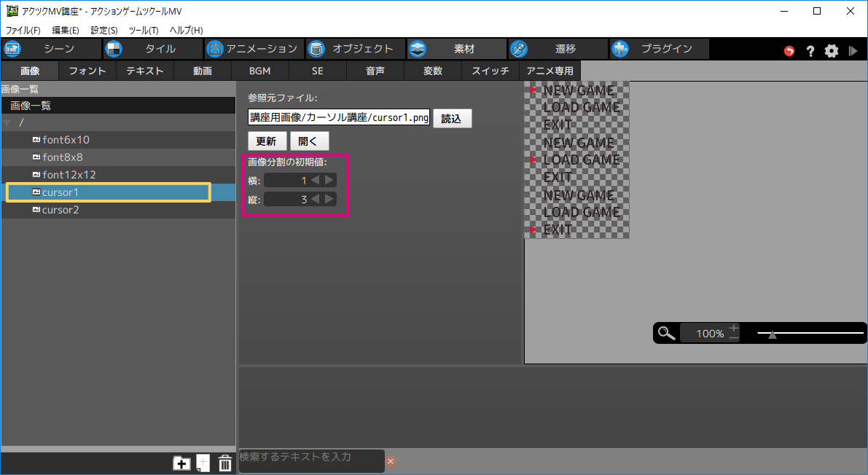Decrease 縦 split value with left arrow
Image resolution: width=868 pixels, height=475 pixels.
pos(316,199)
